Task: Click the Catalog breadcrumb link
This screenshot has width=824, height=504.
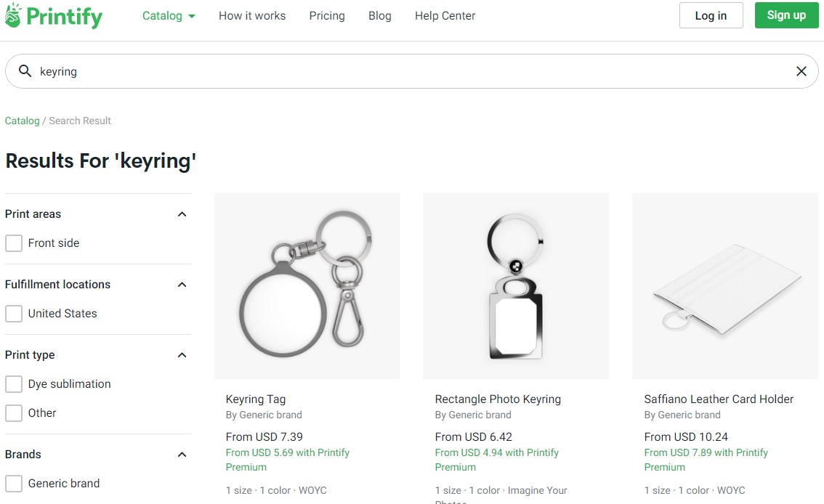Action: [22, 121]
